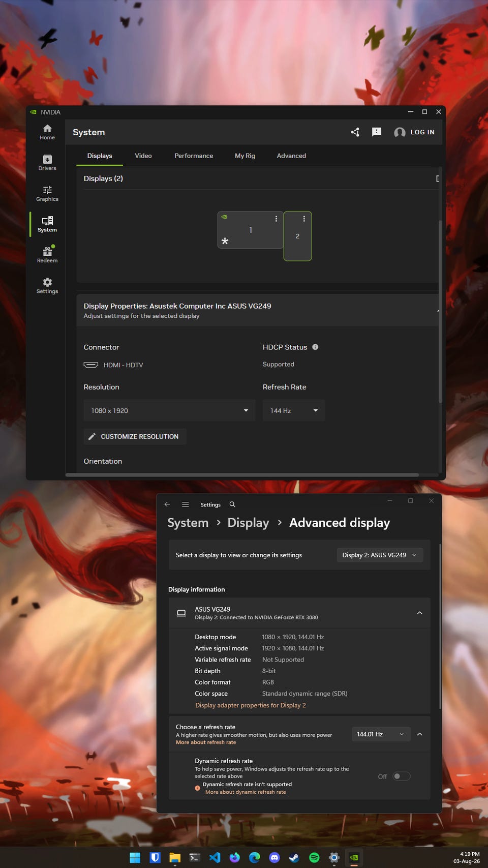The height and width of the screenshot is (868, 488).
Task: Click the Bit depth 8-bit value
Action: (x=269, y=671)
